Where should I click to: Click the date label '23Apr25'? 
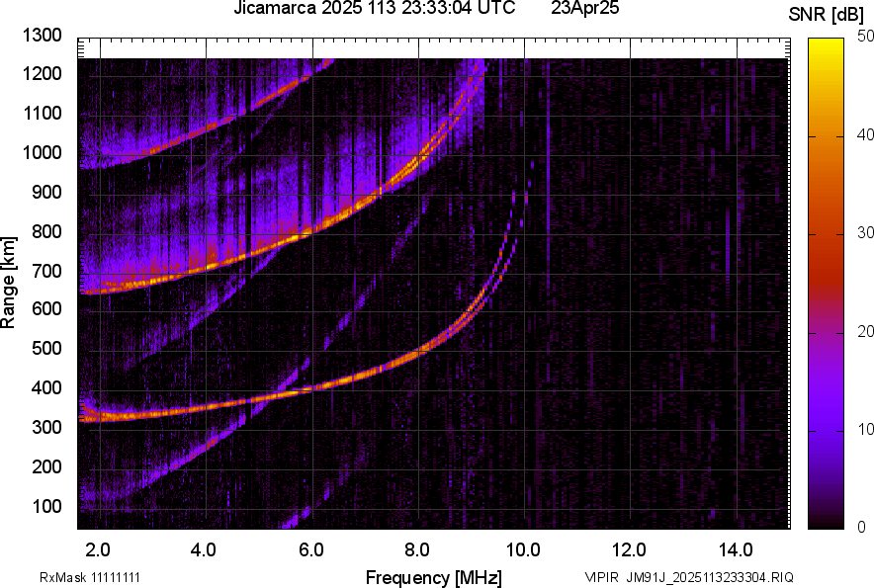[x=584, y=8]
